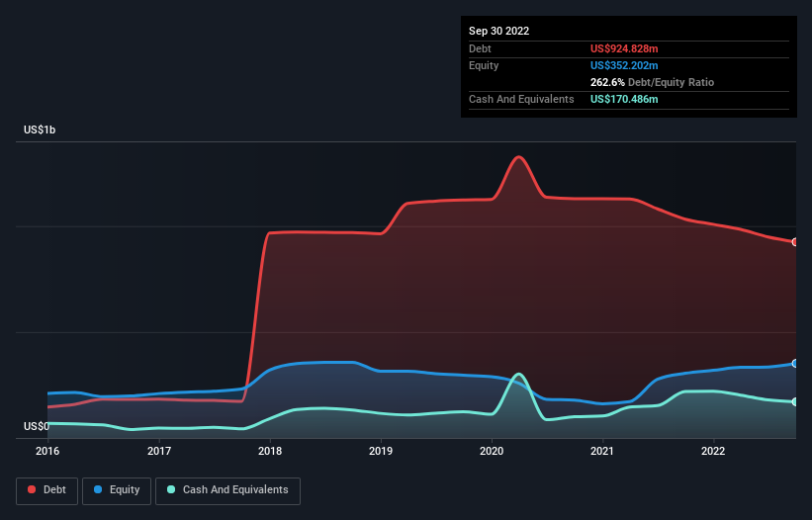Click the US$1b y-axis label
The width and height of the screenshot is (812, 520).
[40, 130]
